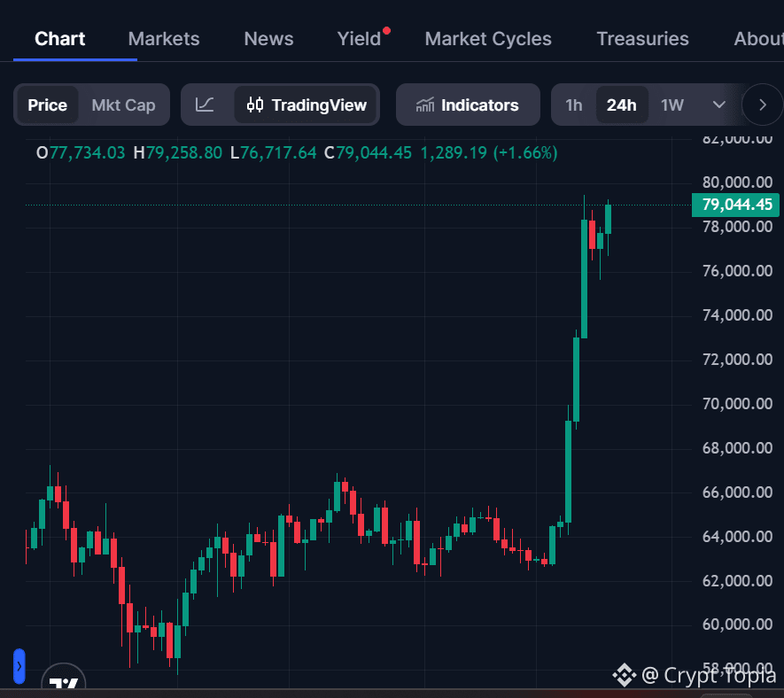Click the 80,000.00 price axis label
This screenshot has height=698, width=784.
pyautogui.click(x=738, y=182)
